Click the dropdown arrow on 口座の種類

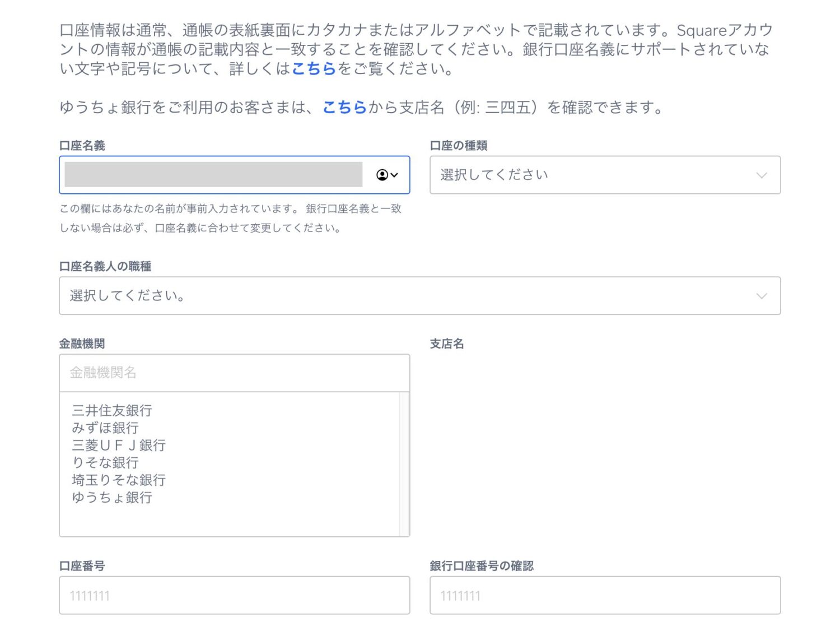pyautogui.click(x=761, y=175)
